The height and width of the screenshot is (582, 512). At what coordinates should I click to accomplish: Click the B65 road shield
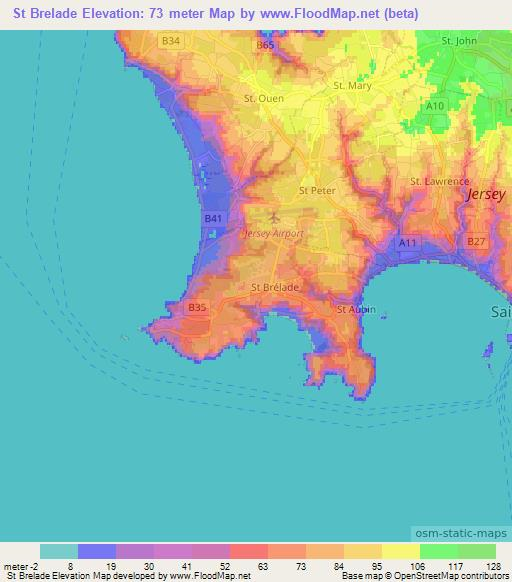pyautogui.click(x=265, y=45)
